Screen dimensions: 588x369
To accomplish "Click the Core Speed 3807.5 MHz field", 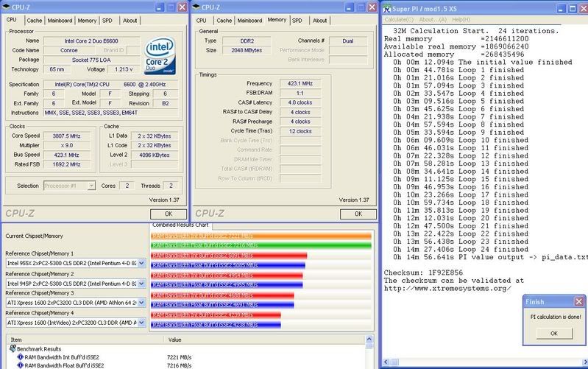I will [x=67, y=136].
